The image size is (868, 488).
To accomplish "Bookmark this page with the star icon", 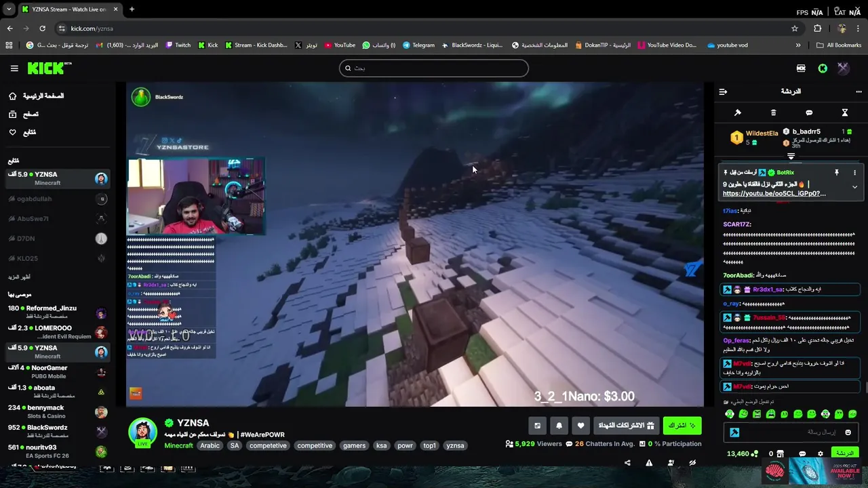I will [795, 28].
